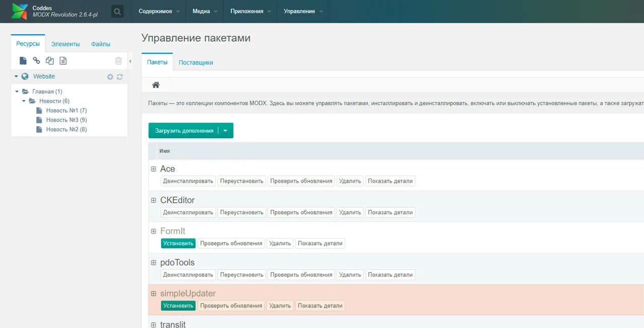Create new document resource icon
The image size is (644, 328).
(x=23, y=61)
